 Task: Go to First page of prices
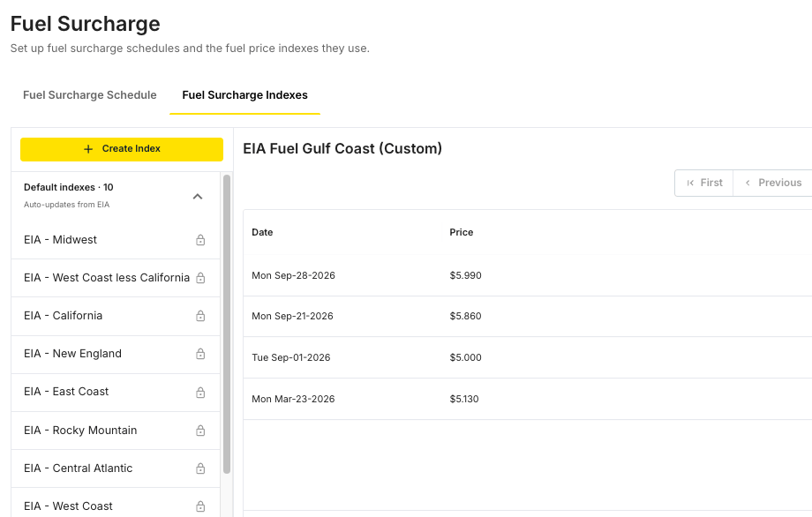point(703,183)
